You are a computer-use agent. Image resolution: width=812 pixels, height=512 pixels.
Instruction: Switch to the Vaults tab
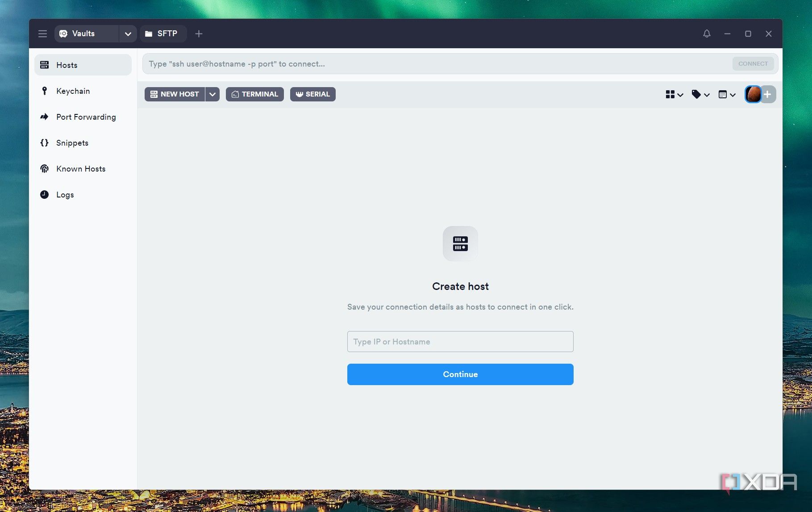(87, 34)
